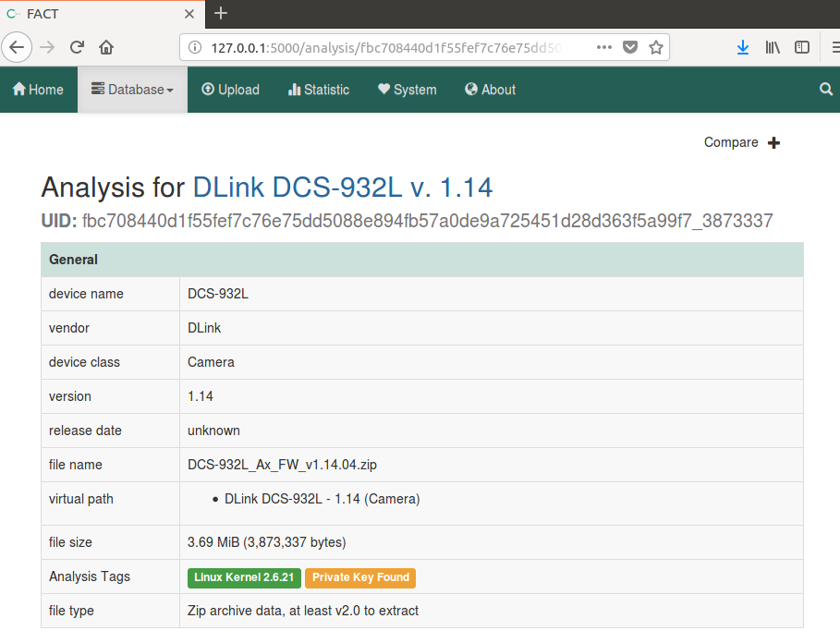This screenshot has width=840, height=643.
Task: Open the System page
Action: (x=408, y=90)
